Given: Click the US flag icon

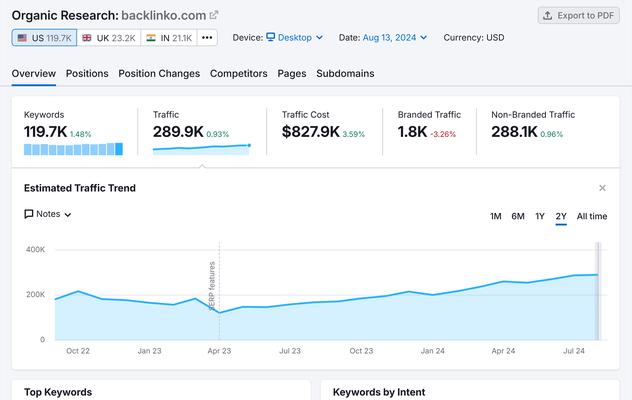Looking at the screenshot, I should pos(22,38).
